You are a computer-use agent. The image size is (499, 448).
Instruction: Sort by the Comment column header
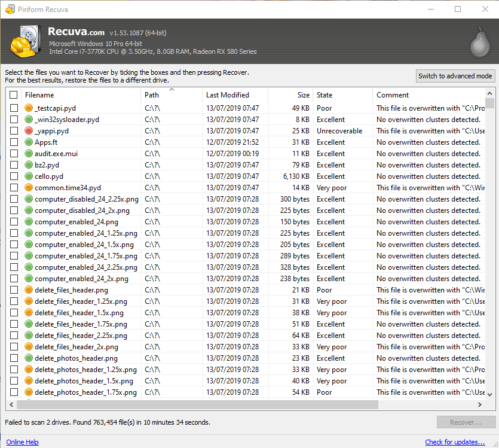point(428,95)
